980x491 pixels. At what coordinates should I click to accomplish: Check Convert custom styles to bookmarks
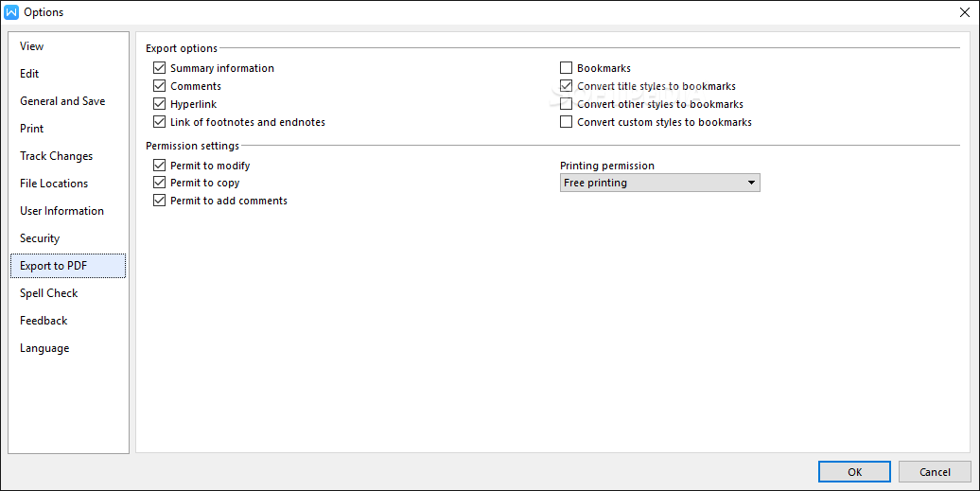[567, 122]
